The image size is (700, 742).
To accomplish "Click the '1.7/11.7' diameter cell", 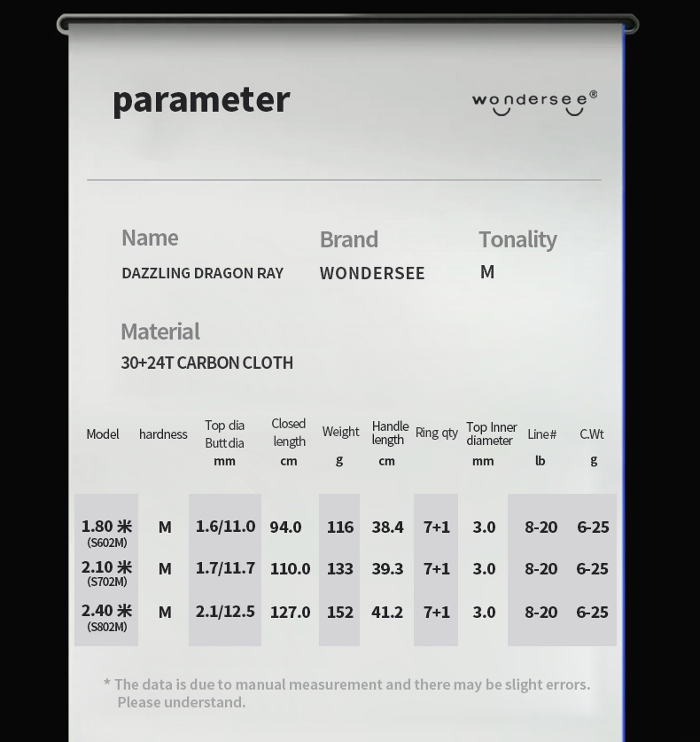I will (226, 568).
